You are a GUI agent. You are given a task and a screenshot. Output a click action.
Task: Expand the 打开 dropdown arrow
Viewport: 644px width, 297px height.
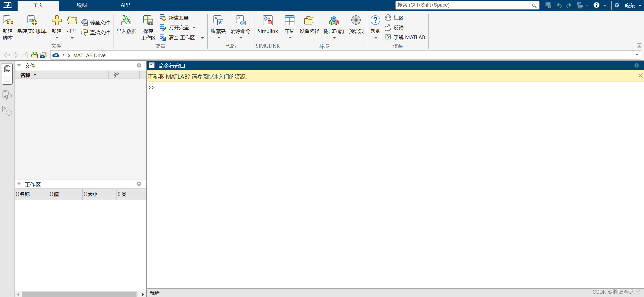click(72, 38)
